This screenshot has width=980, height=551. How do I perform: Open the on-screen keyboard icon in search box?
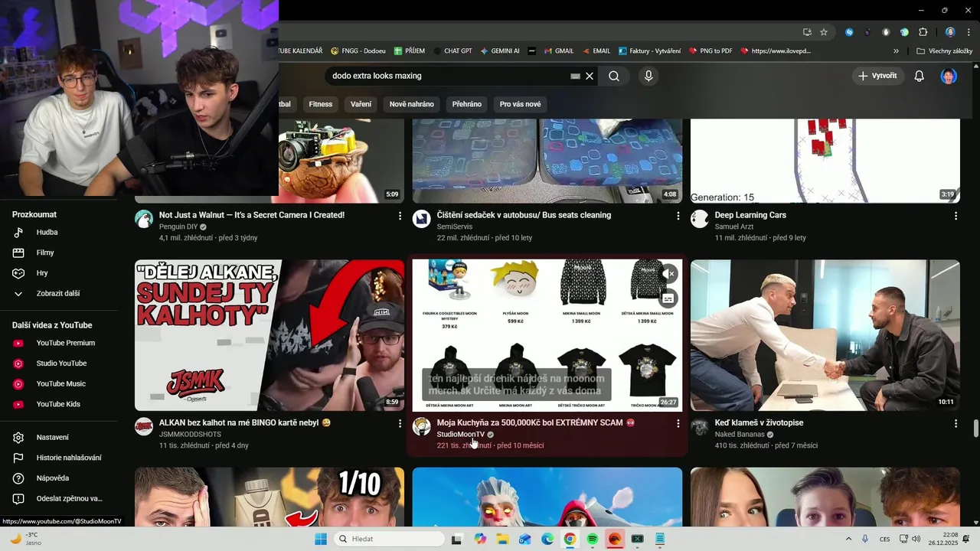[576, 77]
